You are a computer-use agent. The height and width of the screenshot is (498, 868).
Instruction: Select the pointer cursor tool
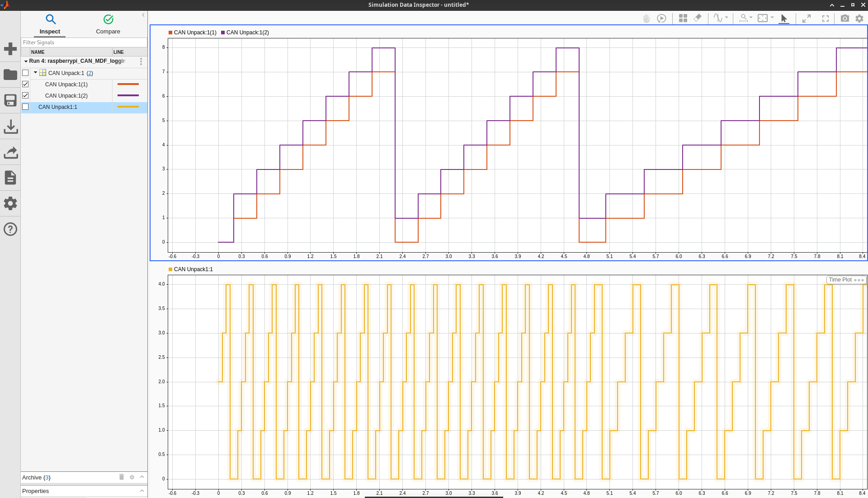tap(784, 18)
